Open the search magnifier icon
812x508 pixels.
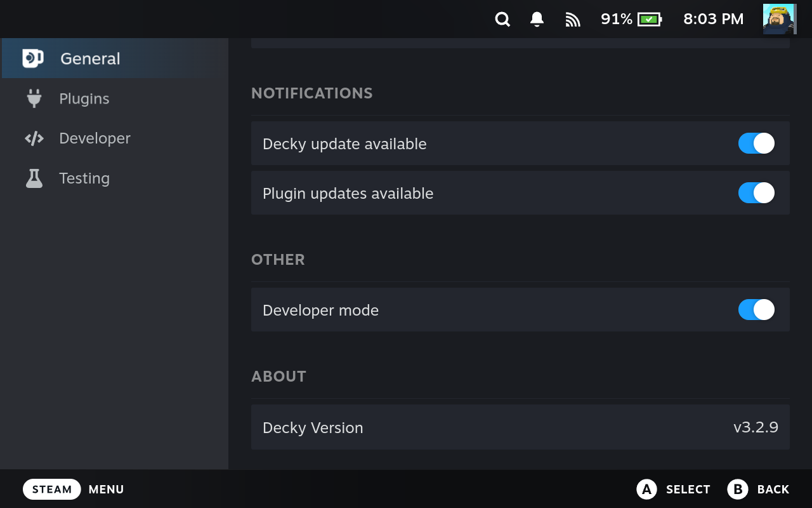click(502, 20)
